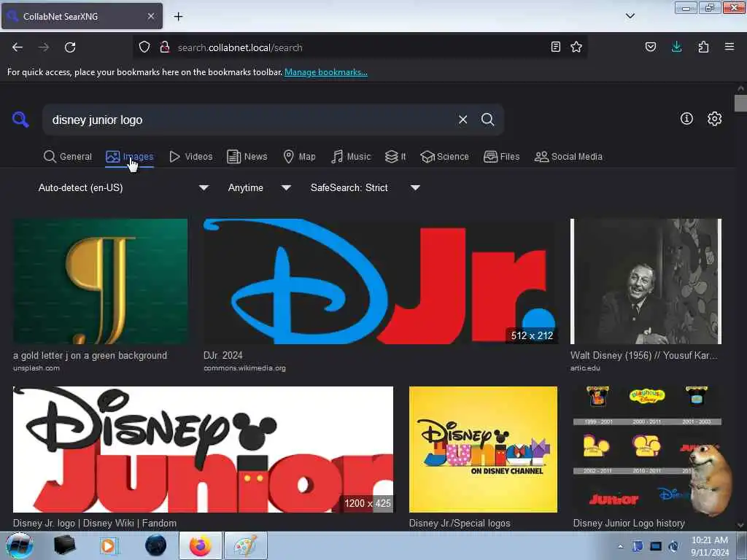Click 'Disney Jr. logo | Disney Wiki | Fandom' caption
This screenshot has width=747, height=560.
95,524
